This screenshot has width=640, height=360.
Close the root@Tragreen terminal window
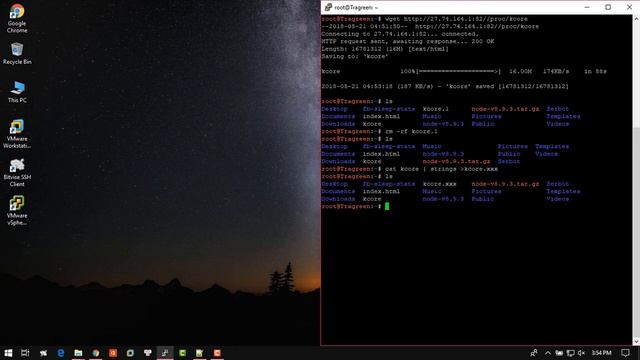tap(629, 7)
